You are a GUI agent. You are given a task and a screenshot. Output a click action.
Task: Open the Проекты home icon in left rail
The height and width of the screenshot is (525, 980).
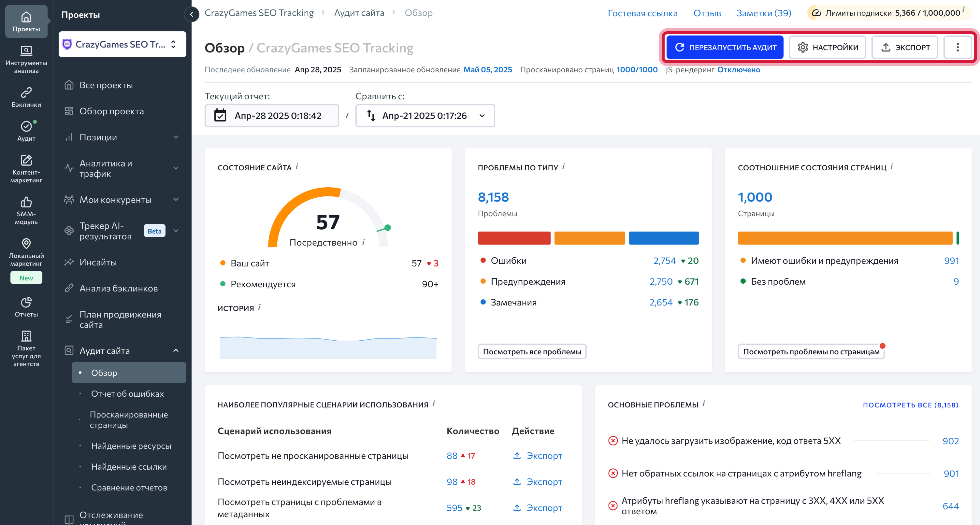(x=26, y=17)
